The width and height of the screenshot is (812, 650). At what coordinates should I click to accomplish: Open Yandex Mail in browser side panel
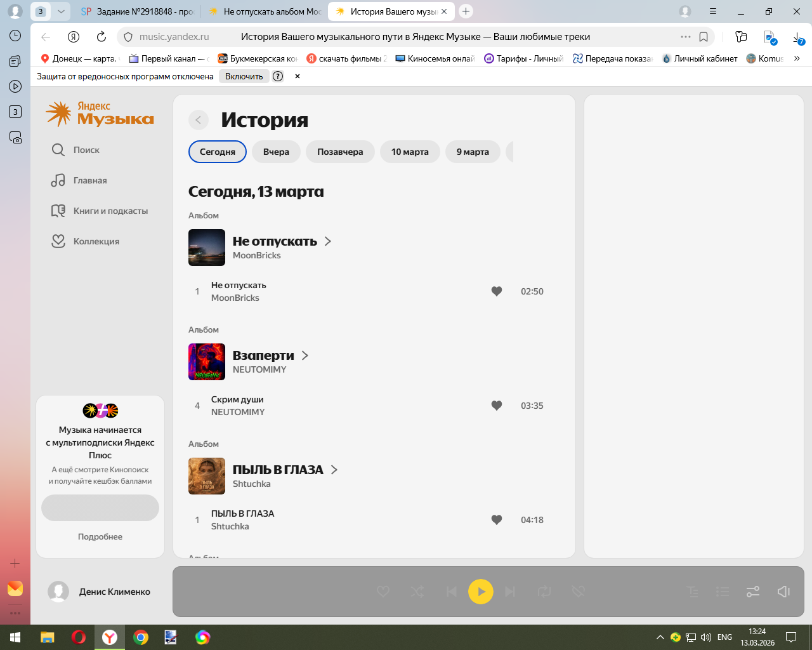point(15,588)
